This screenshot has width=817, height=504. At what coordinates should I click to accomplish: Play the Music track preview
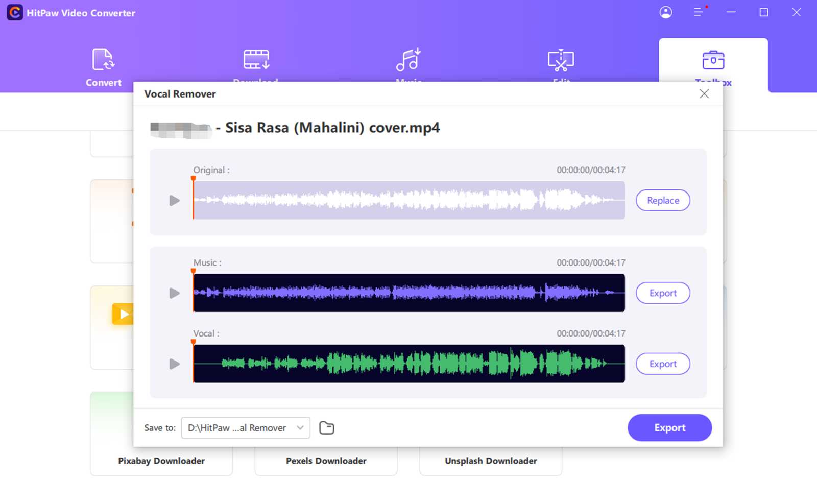(x=175, y=293)
